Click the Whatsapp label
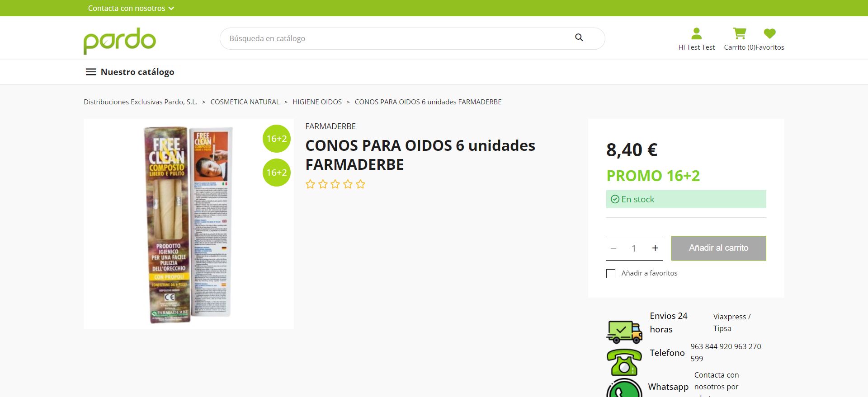The width and height of the screenshot is (868, 397). (668, 387)
